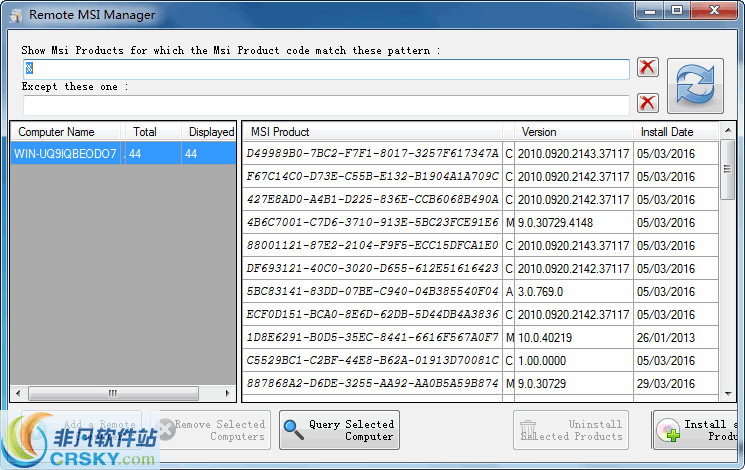The width and height of the screenshot is (745, 470).
Task: Select product 427E8AD0-A4B1-D225-836E-CCB6068B490A
Action: (x=372, y=199)
